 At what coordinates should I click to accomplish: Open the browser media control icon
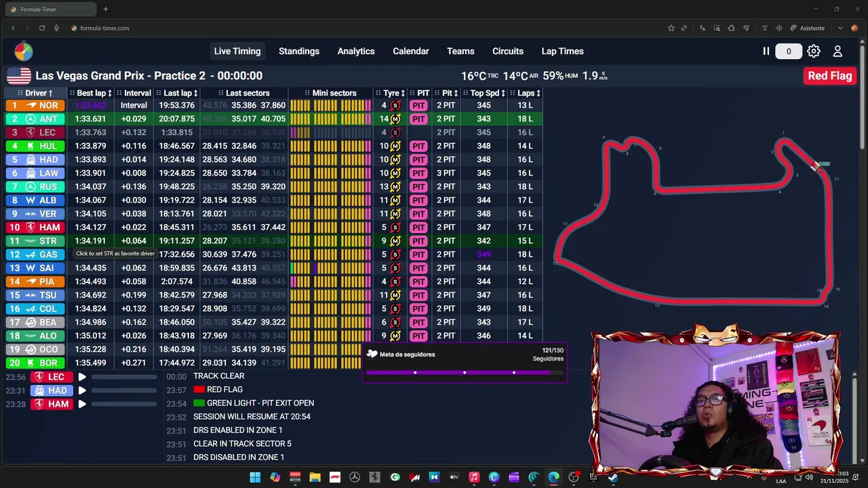(747, 28)
